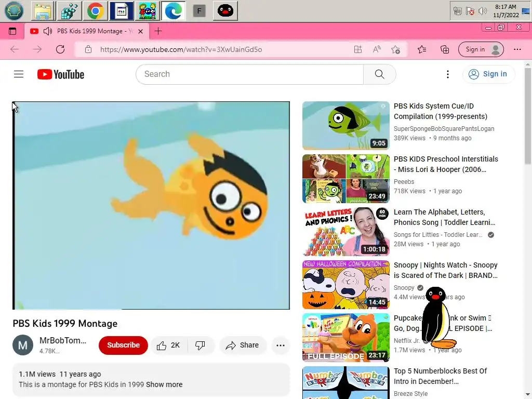Open PBS Kids System Cue/ID Compilation thumbnail

(x=345, y=126)
